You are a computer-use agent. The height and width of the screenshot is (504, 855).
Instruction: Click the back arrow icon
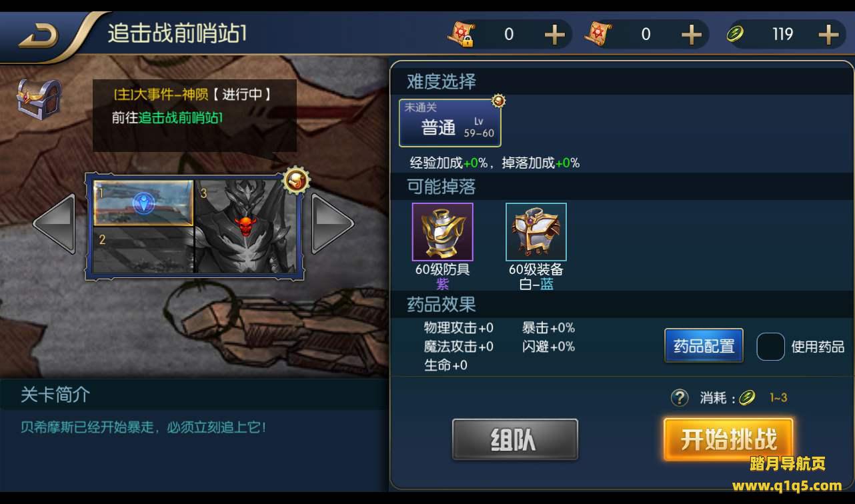tap(38, 35)
